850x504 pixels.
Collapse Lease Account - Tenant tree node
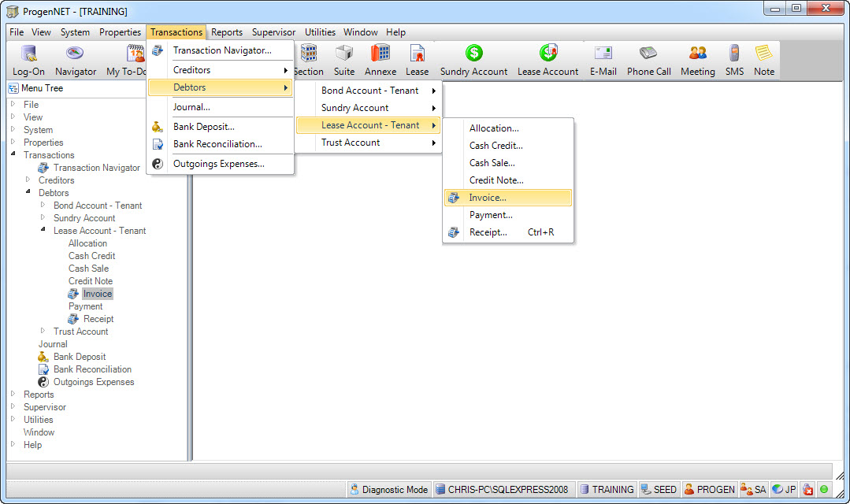click(43, 230)
